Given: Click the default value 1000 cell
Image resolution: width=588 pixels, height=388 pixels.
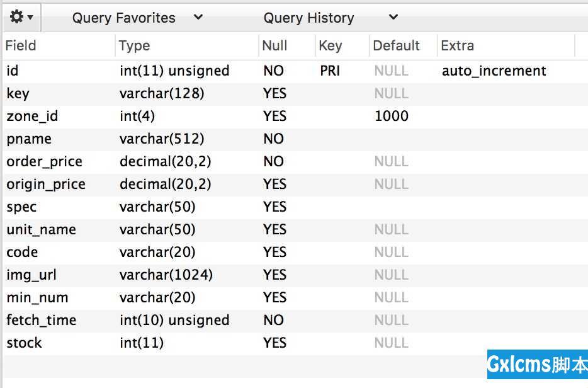Looking at the screenshot, I should point(392,117).
